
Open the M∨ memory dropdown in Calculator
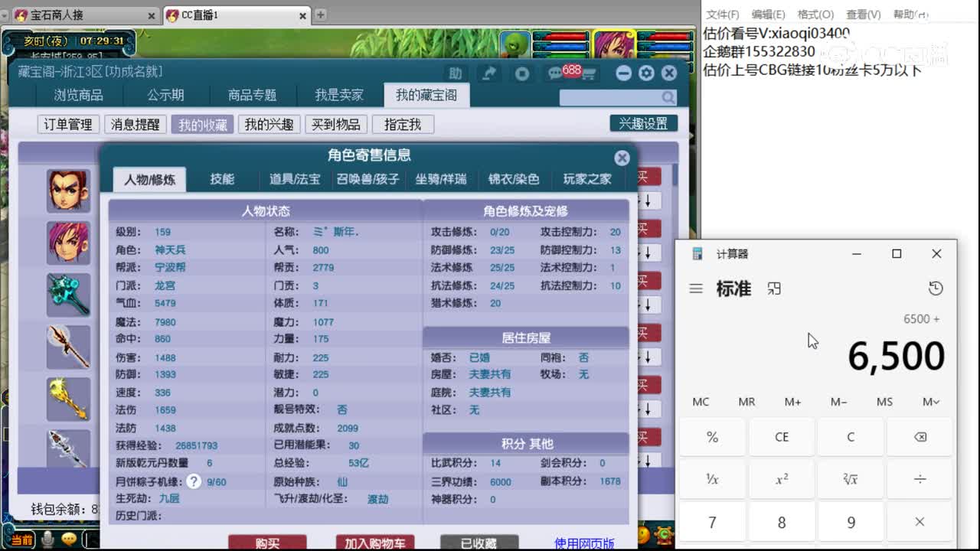coord(930,401)
